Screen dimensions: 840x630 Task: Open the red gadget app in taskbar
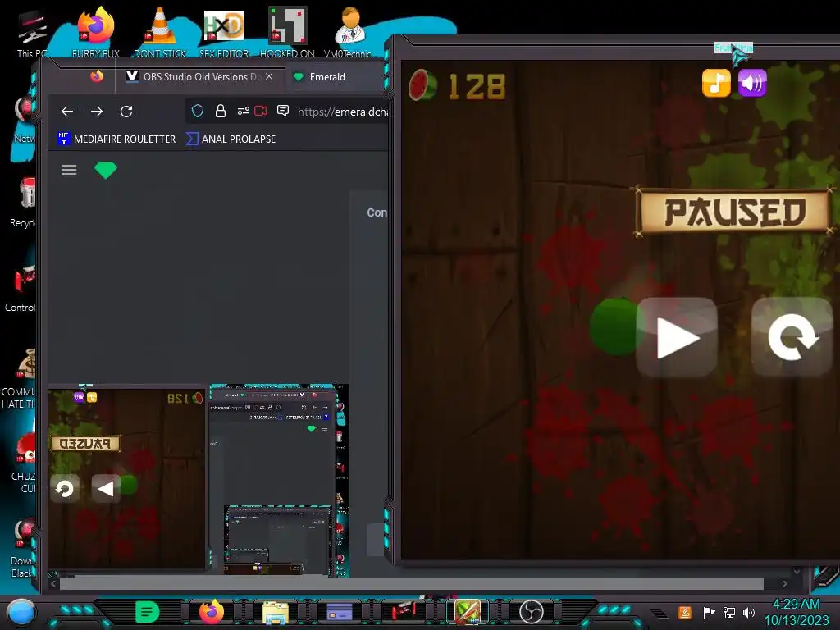pos(404,612)
